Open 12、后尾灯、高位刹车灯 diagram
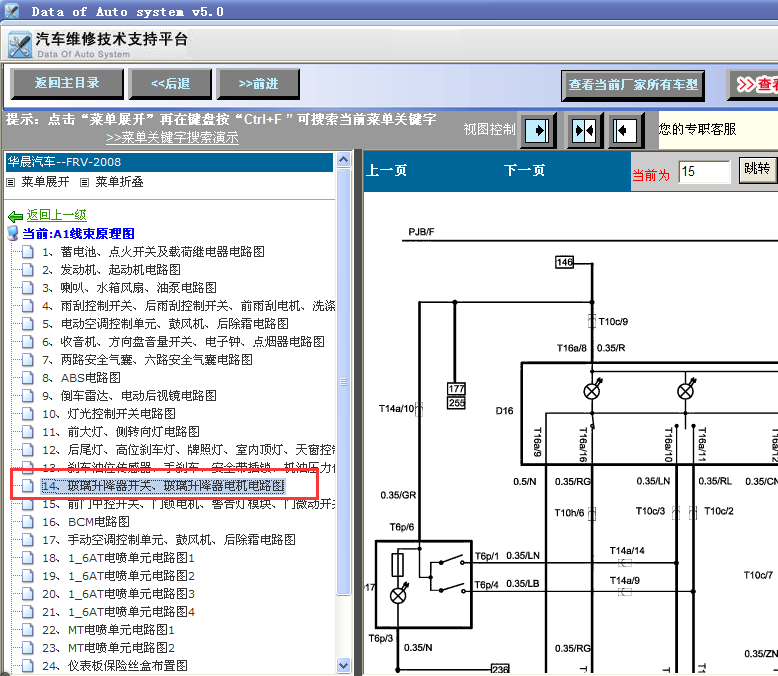The image size is (778, 676). pyautogui.click(x=189, y=450)
